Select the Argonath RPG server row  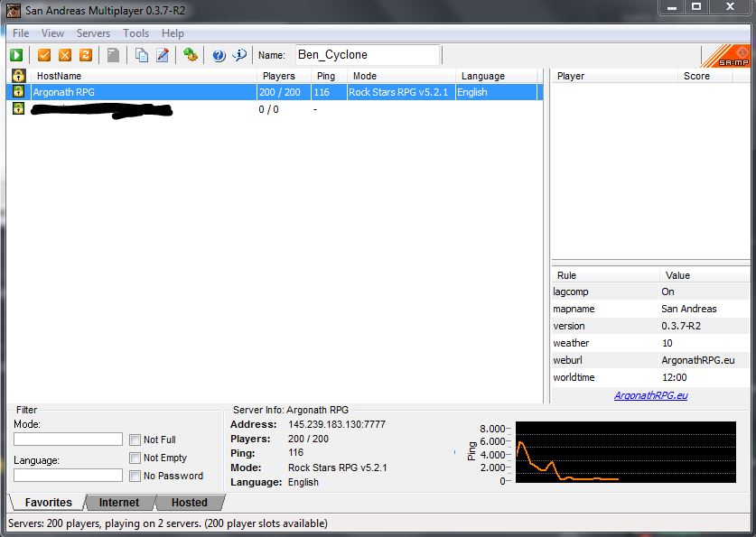click(275, 92)
